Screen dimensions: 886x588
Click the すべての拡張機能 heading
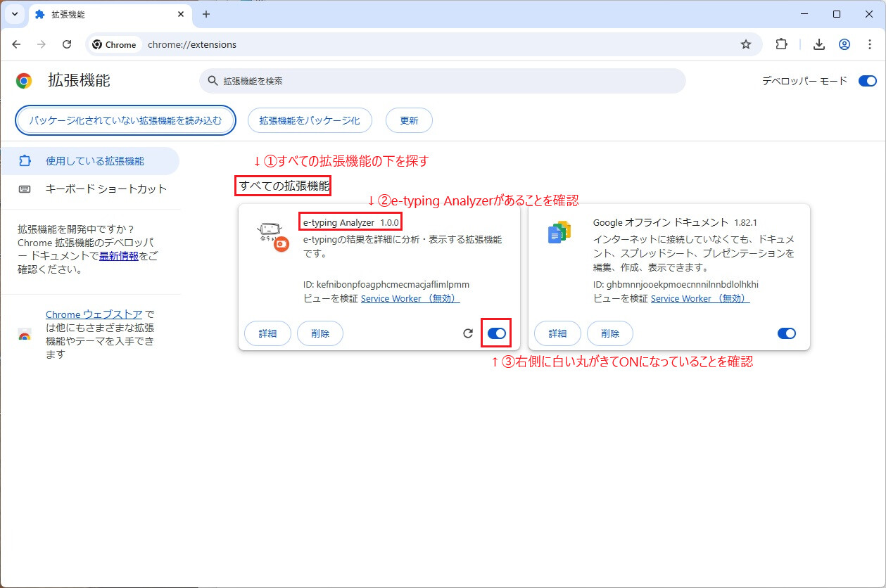(x=284, y=186)
